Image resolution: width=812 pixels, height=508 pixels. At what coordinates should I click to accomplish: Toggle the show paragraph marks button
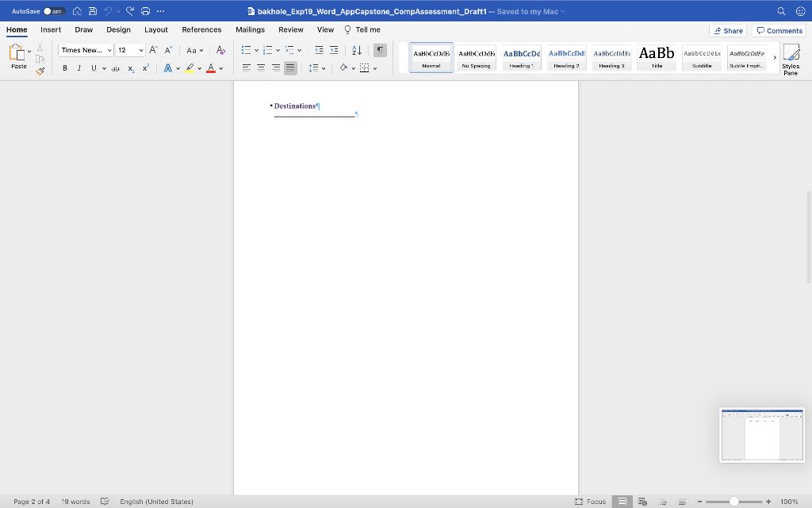pyautogui.click(x=381, y=50)
